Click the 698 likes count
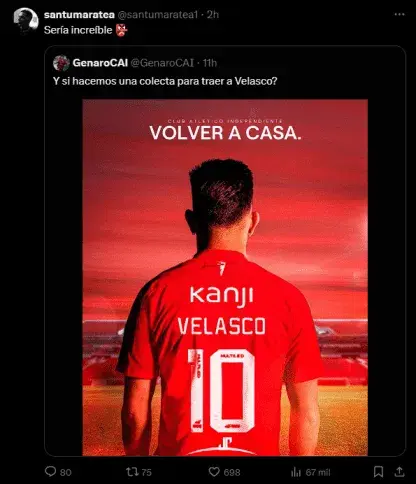Viewport: 416px width, 484px height. [232, 472]
